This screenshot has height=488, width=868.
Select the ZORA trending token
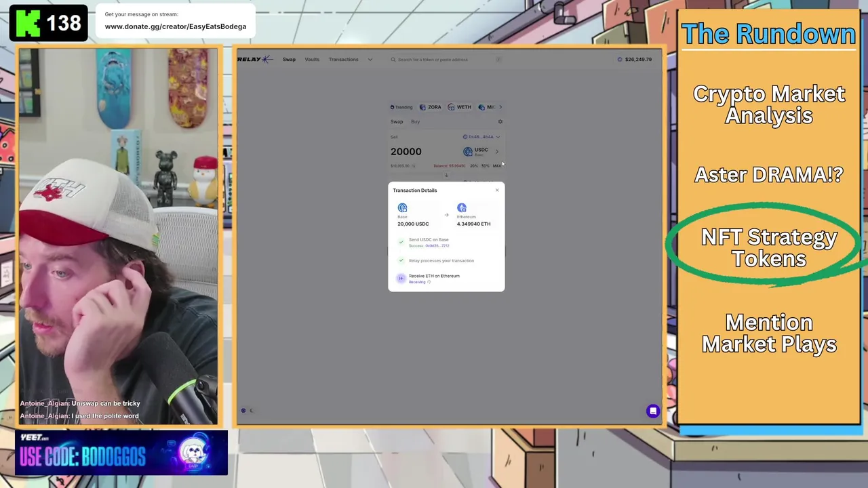pos(431,107)
